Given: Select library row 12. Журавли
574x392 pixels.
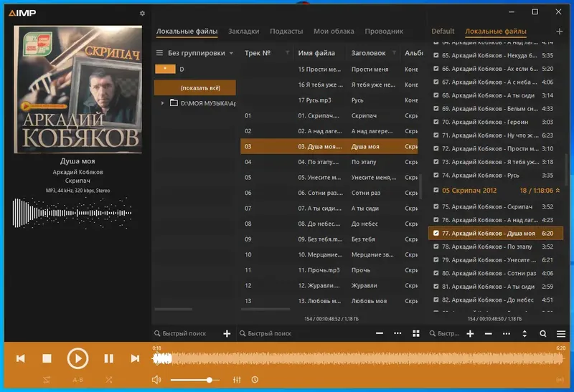Looking at the screenshot, I should click(x=329, y=286).
